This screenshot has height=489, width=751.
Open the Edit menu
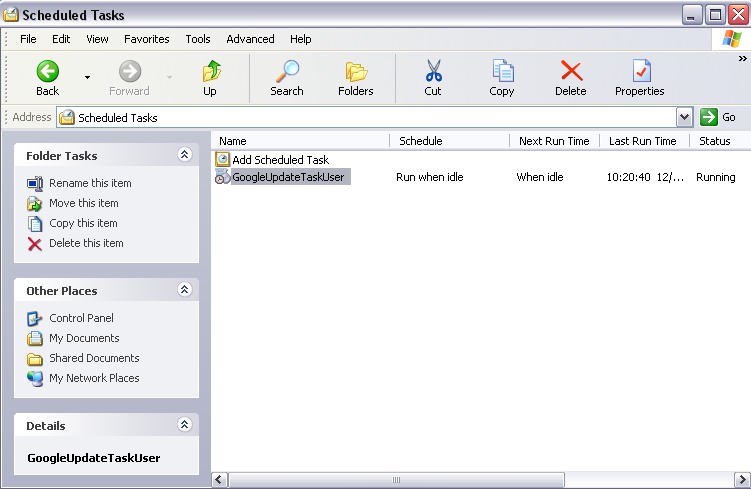coord(61,39)
